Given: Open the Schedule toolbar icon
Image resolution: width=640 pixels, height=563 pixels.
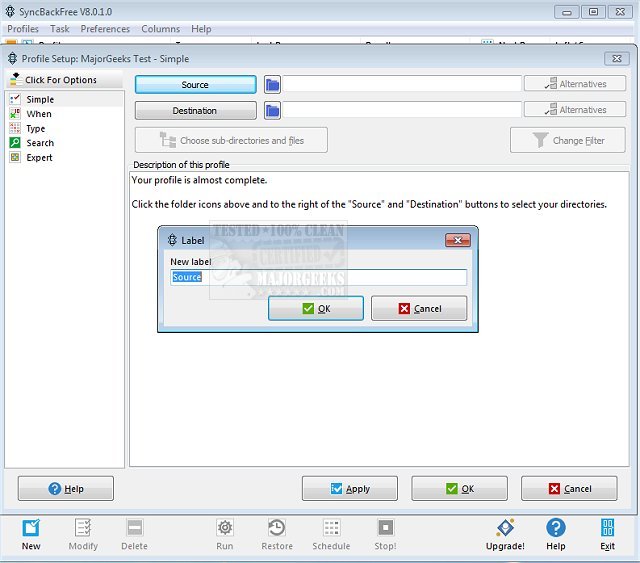Looking at the screenshot, I should coord(331,528).
